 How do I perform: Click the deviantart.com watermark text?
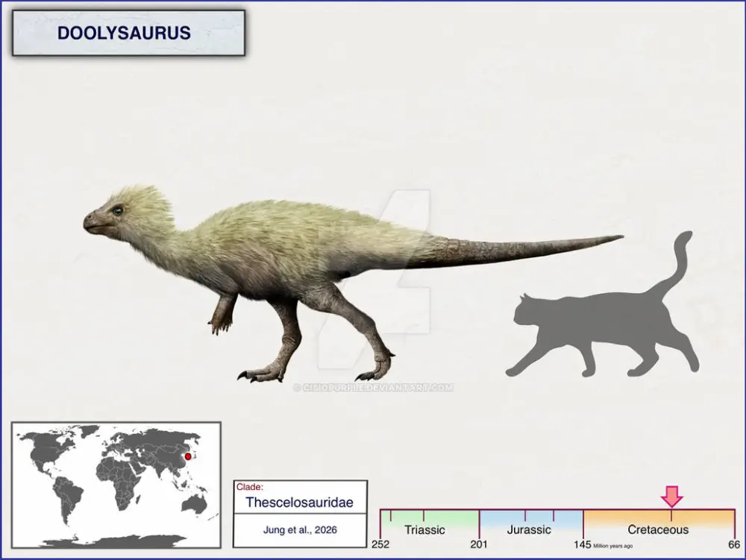tap(374, 388)
